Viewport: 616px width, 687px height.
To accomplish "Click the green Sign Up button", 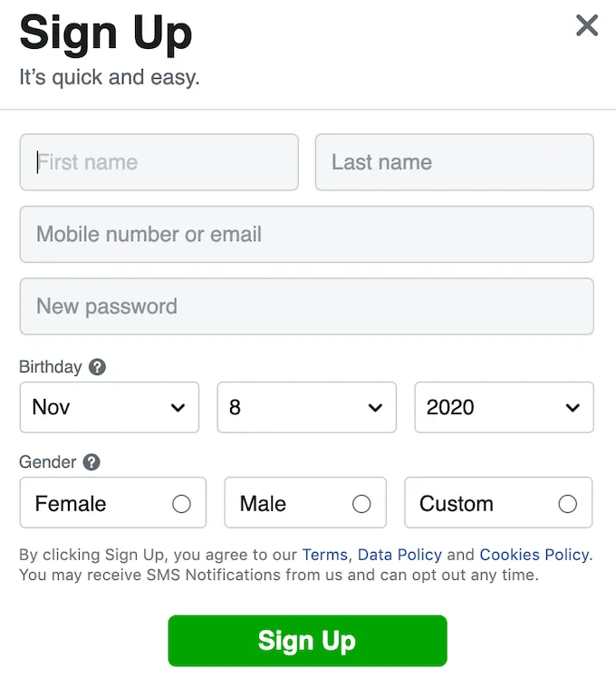I will [307, 641].
